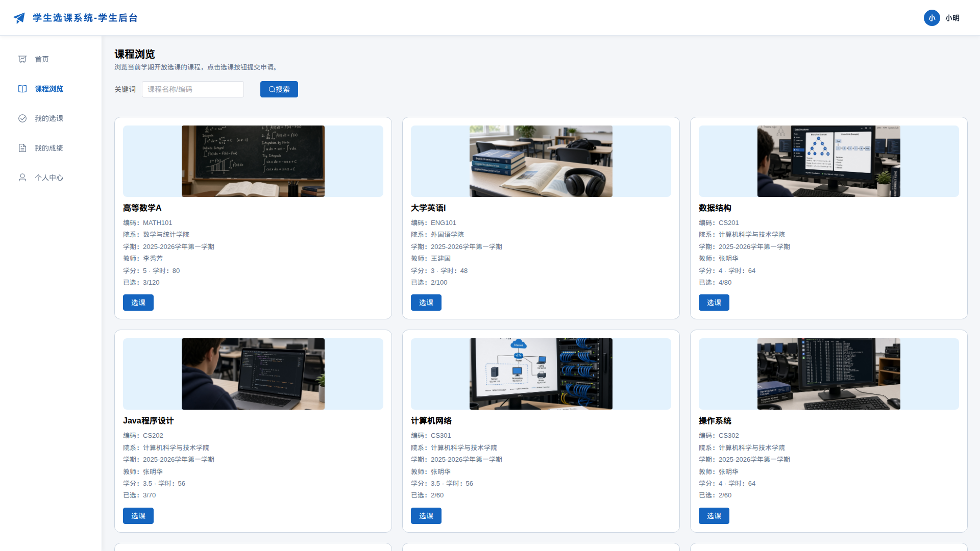Click the code 编码：CS301

[431, 435]
